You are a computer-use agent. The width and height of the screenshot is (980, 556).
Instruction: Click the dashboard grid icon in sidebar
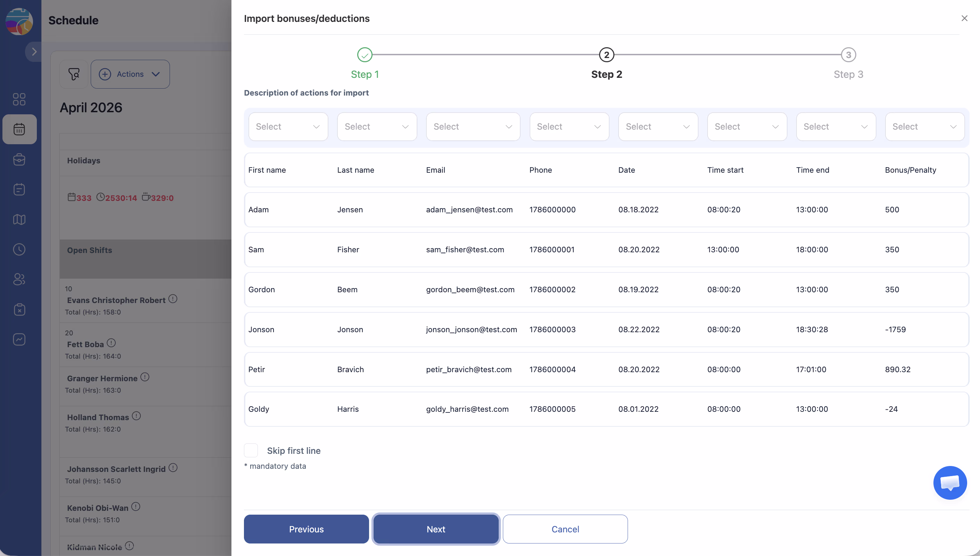pos(19,99)
